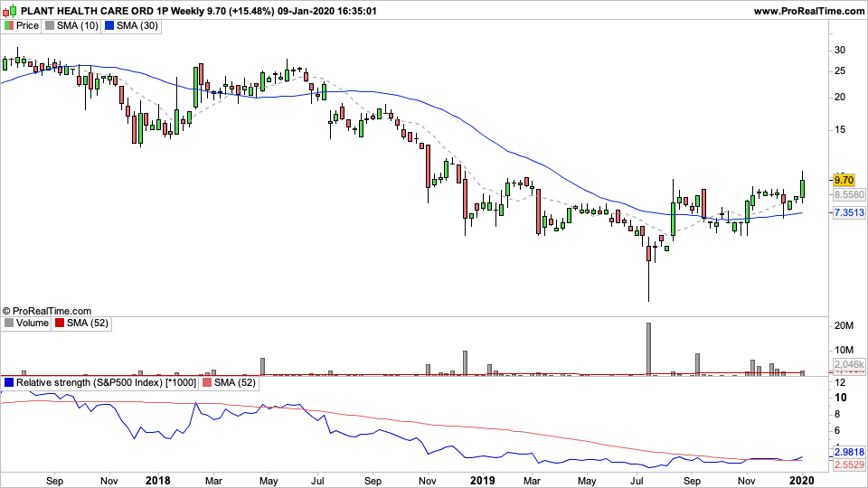The width and height of the screenshot is (868, 488).
Task: Click the 2020 label on time axis
Action: click(803, 480)
